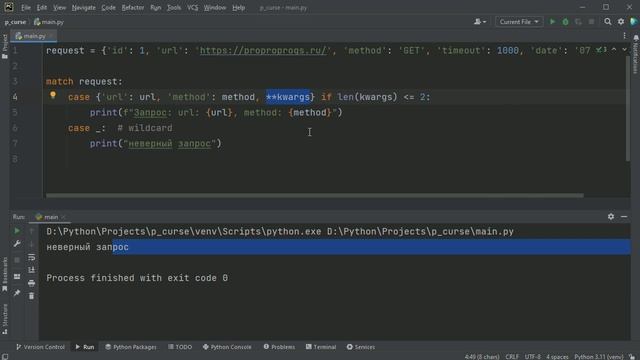Open the Structure tool window stripe button
The width and height of the screenshot is (640, 360).
(5, 319)
